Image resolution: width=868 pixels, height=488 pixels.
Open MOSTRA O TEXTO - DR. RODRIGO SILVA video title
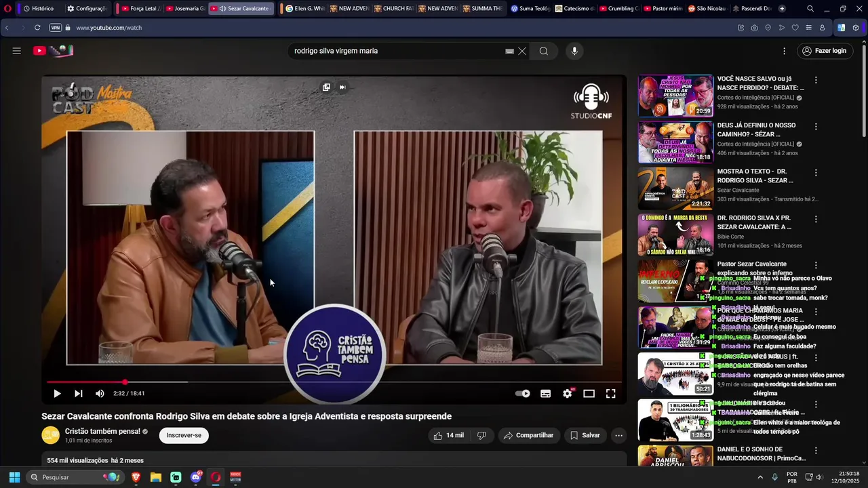tap(755, 176)
